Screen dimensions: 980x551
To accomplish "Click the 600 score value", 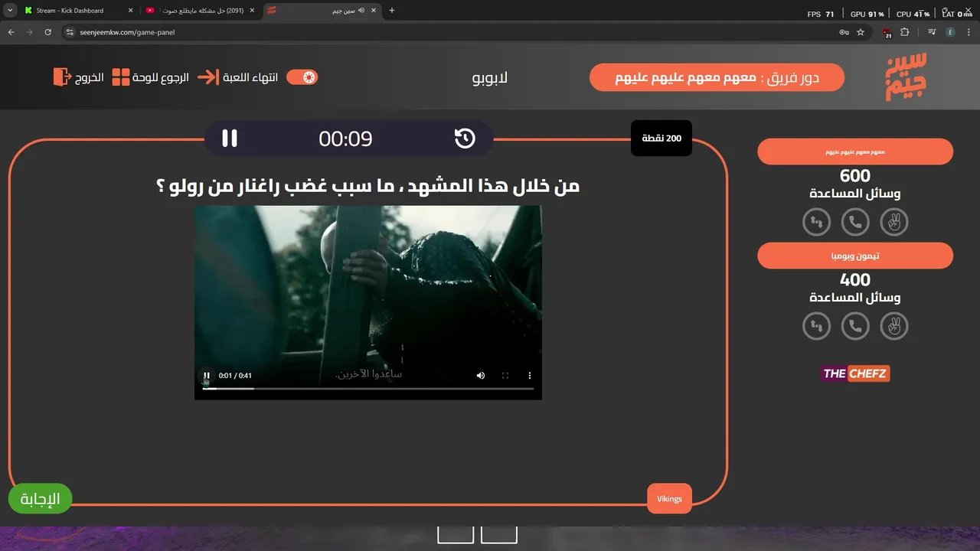I will [855, 176].
